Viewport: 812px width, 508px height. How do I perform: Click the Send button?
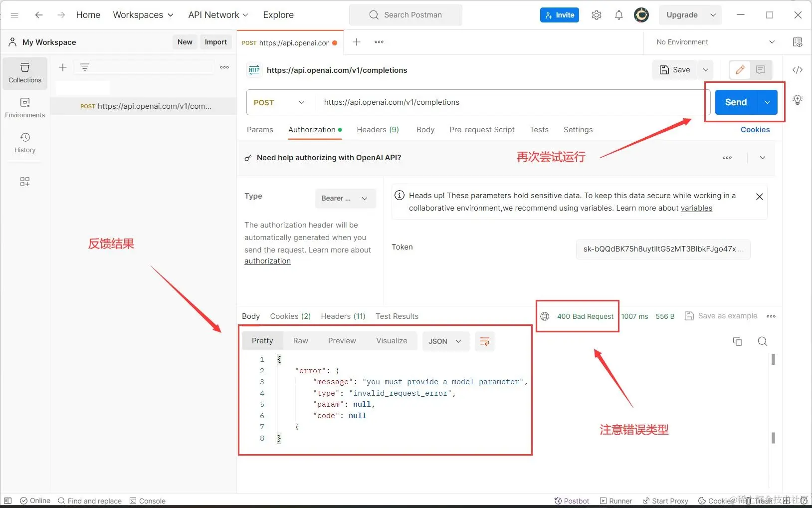736,102
